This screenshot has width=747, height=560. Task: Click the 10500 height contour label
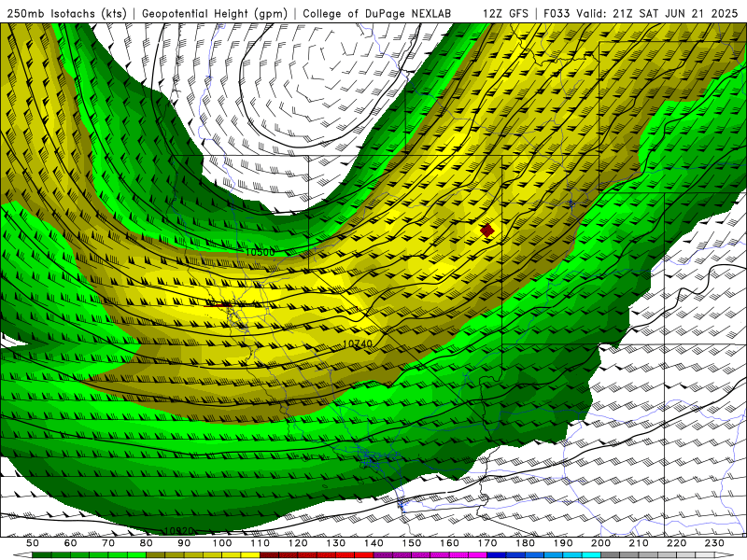coord(261,252)
